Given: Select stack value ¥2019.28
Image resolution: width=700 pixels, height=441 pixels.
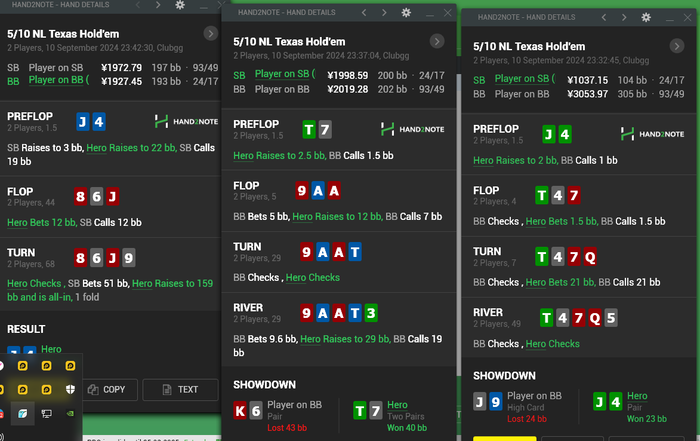Looking at the screenshot, I should point(348,89).
